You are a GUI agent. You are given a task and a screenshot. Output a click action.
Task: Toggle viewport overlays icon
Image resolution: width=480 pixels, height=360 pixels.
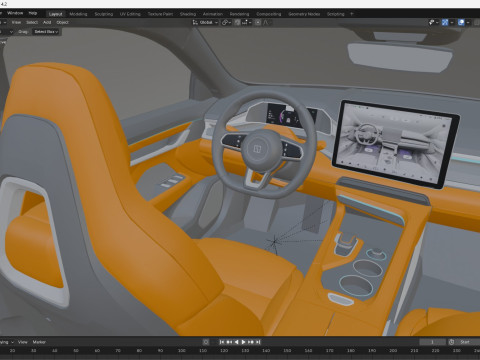click(461, 22)
